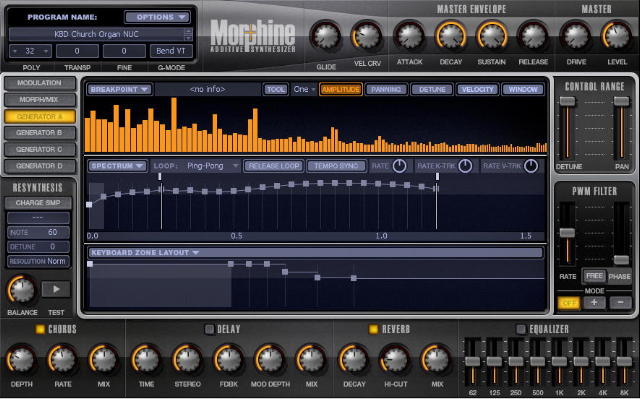Select the Amplitude editing tab

(x=341, y=89)
